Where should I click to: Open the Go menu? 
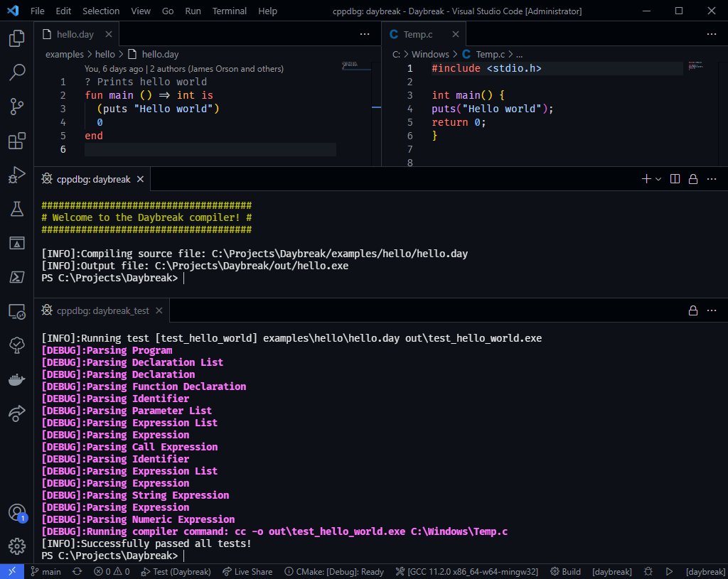coord(168,11)
